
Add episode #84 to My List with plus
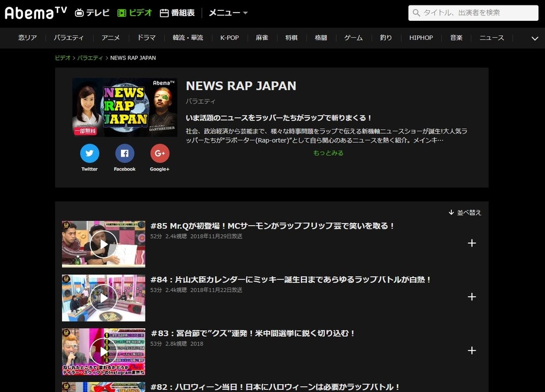[471, 297]
